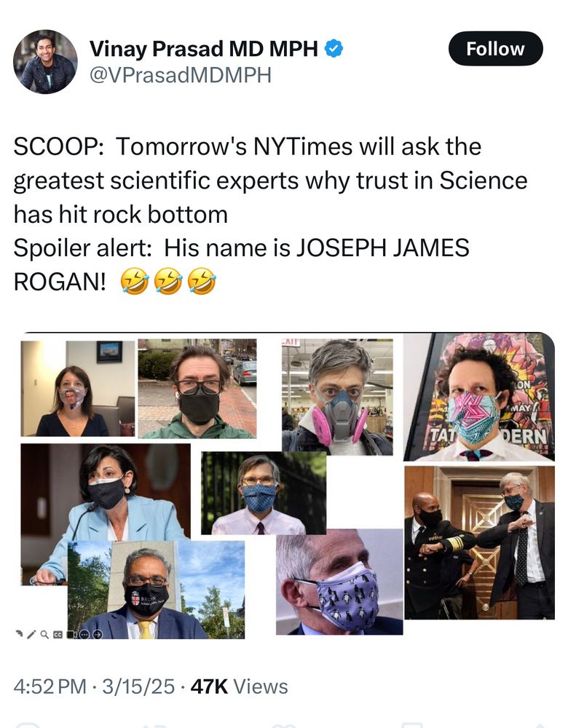Click the 4:52 PM 3/15/25 timestamp
568x728 pixels.
[x=94, y=687]
